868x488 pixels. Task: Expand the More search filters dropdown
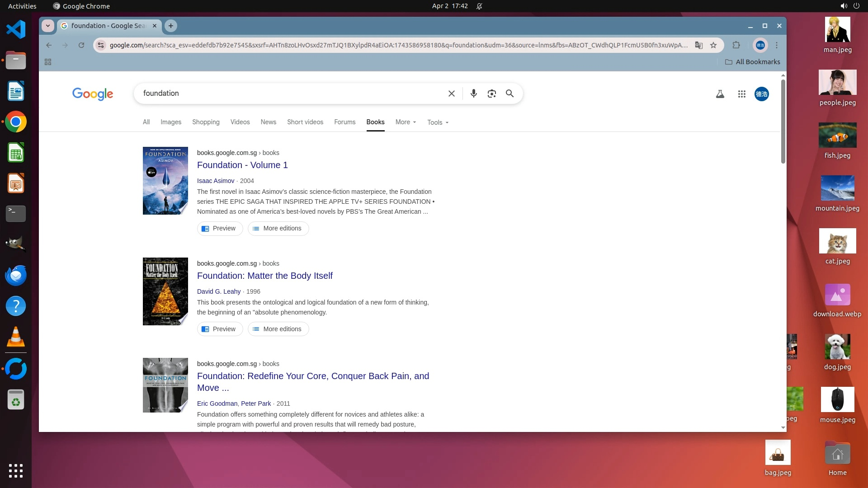tap(406, 122)
